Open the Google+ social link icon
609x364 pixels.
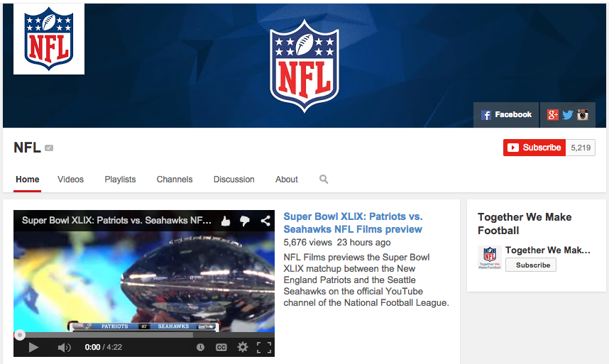pos(553,115)
